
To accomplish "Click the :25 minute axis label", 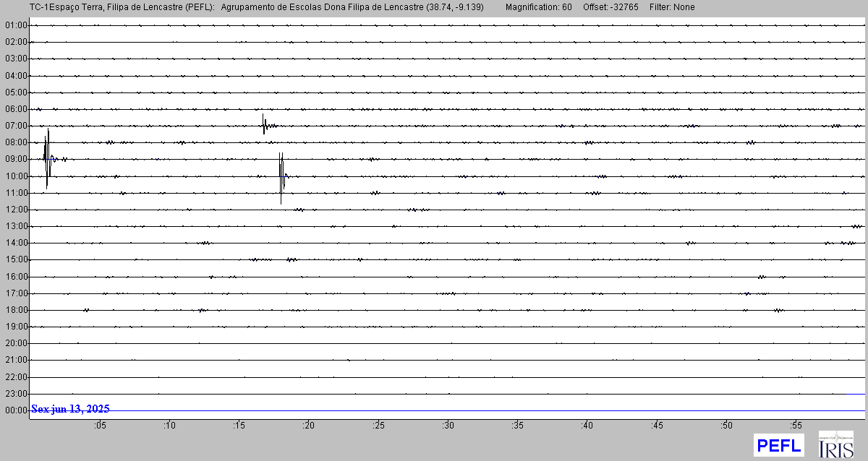I will tap(378, 426).
